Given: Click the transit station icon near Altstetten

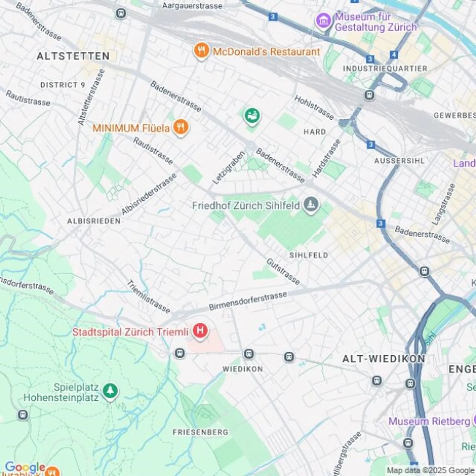Looking at the screenshot, I should (121, 14).
